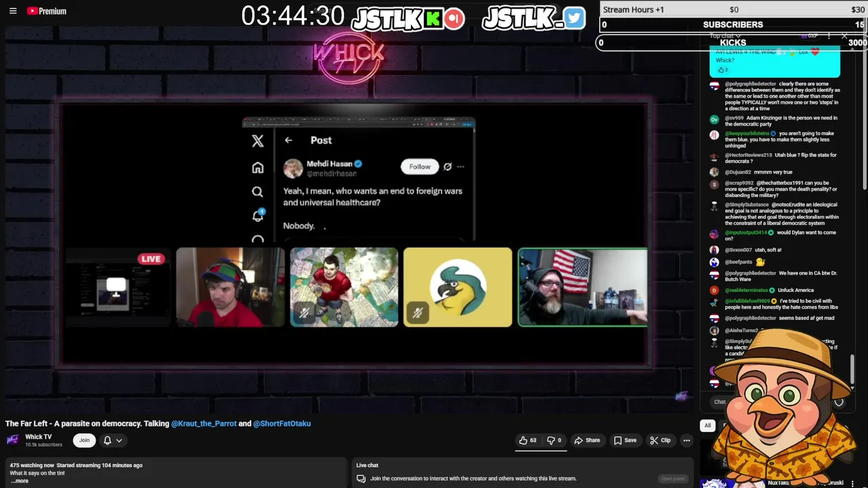The height and width of the screenshot is (488, 868).
Task: Click the muted mic icon on parrot tile
Action: tap(417, 312)
